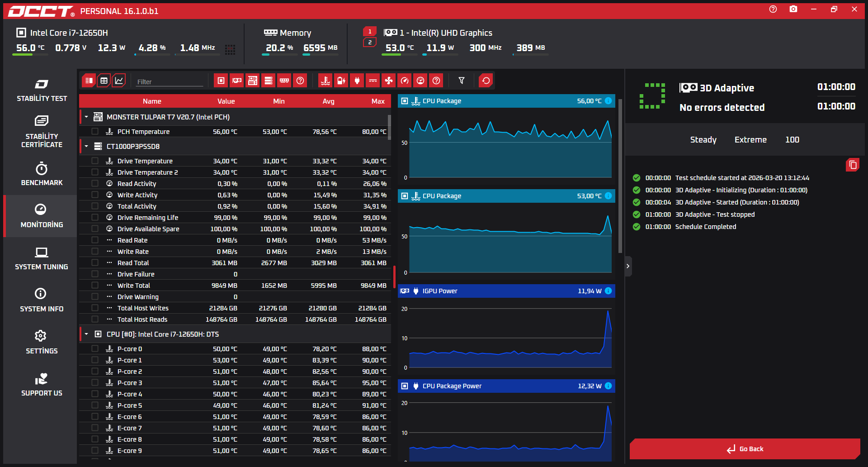868x467 pixels.
Task: Click the 'Schedule Completed' log entry
Action: pos(706,227)
